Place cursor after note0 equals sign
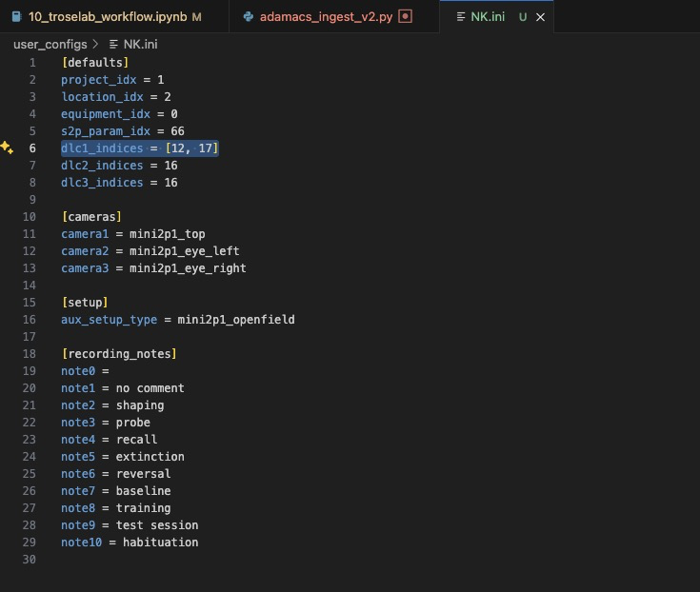700x592 pixels. (x=110, y=371)
